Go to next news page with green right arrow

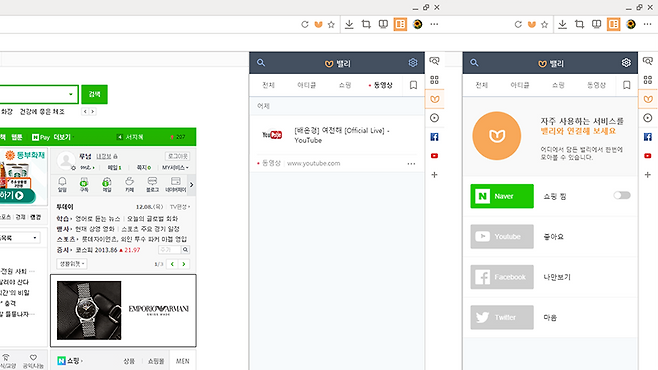184,264
